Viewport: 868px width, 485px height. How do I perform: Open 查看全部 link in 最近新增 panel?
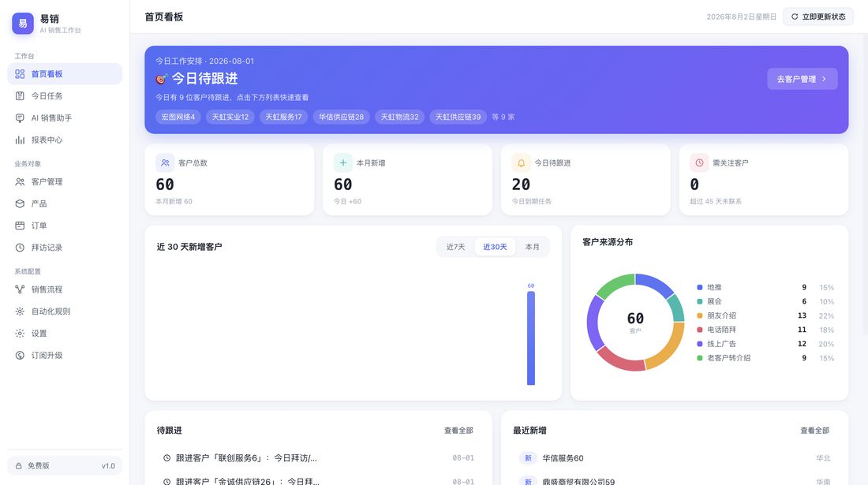(x=815, y=431)
